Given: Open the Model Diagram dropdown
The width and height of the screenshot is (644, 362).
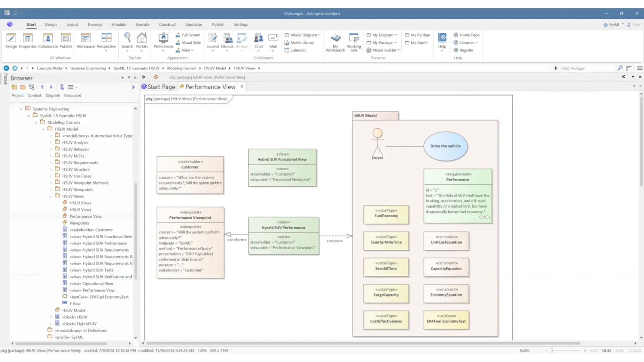Looking at the screenshot, I should click(302, 35).
